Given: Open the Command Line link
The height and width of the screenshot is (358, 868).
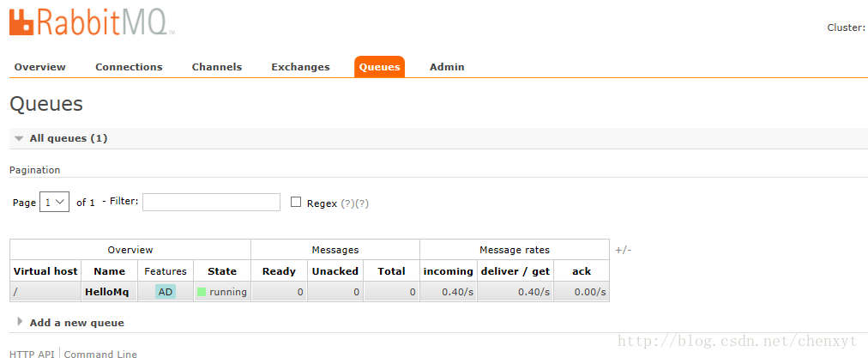Looking at the screenshot, I should pyautogui.click(x=100, y=354).
